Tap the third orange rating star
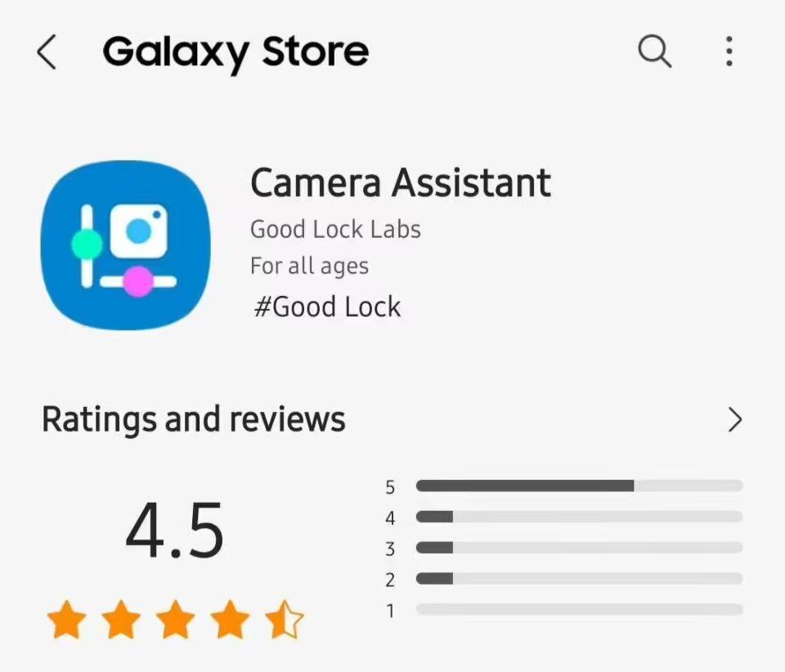 point(176,620)
